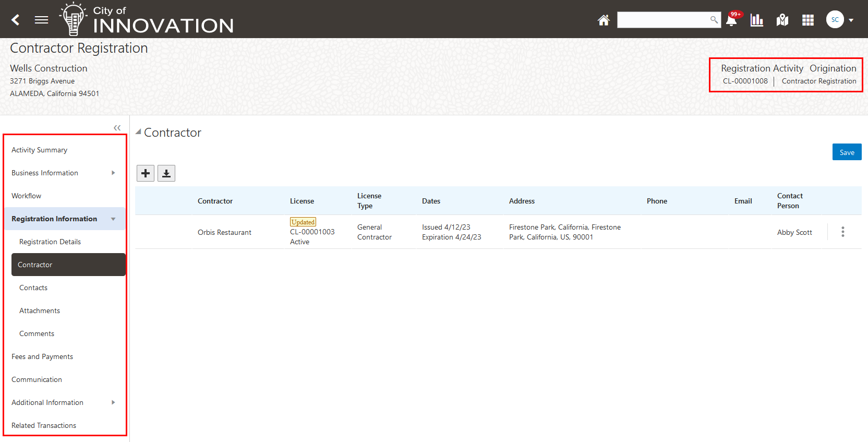
Task: Open the Activity Summary page
Action: pos(40,150)
